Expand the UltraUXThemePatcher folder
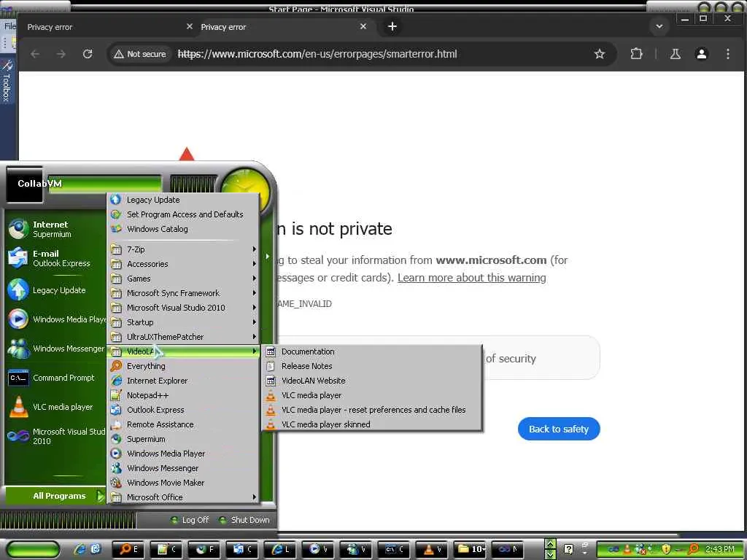The image size is (747, 560). [183, 337]
